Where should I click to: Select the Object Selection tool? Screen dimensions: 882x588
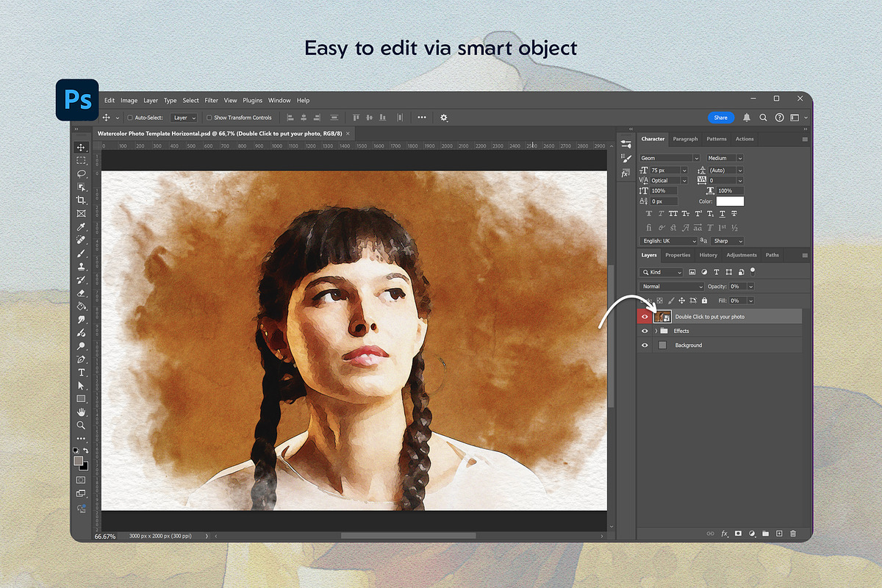coord(81,187)
